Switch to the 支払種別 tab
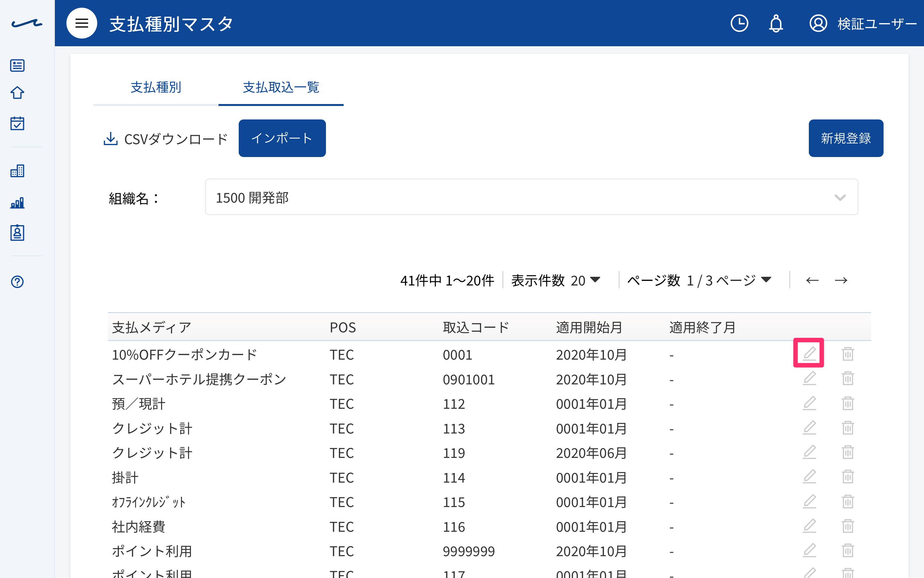The height and width of the screenshot is (578, 924). pyautogui.click(x=156, y=88)
